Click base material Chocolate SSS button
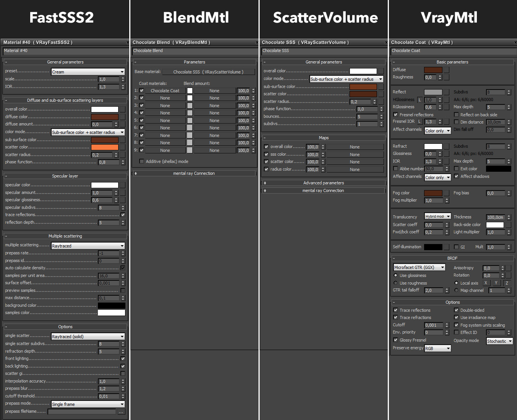Screen dimensions: 517x420 [x=208, y=72]
